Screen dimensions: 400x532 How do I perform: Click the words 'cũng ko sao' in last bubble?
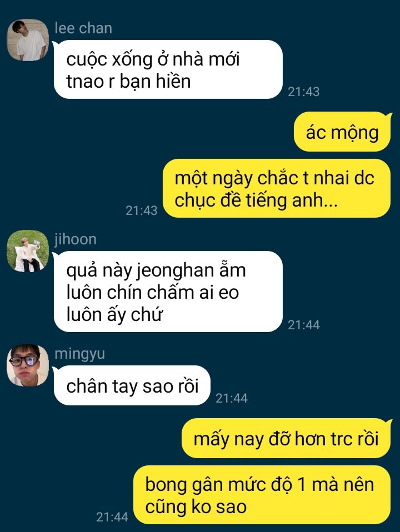(196, 507)
